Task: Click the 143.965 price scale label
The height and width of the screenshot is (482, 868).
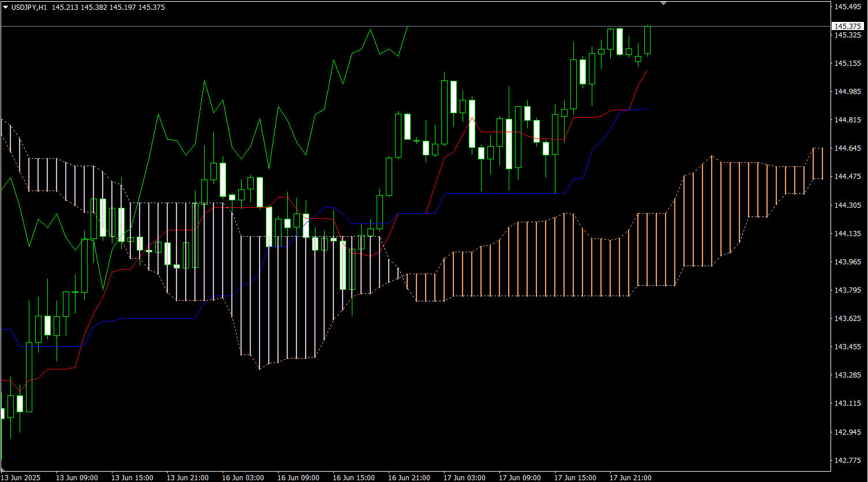Action: pyautogui.click(x=848, y=262)
